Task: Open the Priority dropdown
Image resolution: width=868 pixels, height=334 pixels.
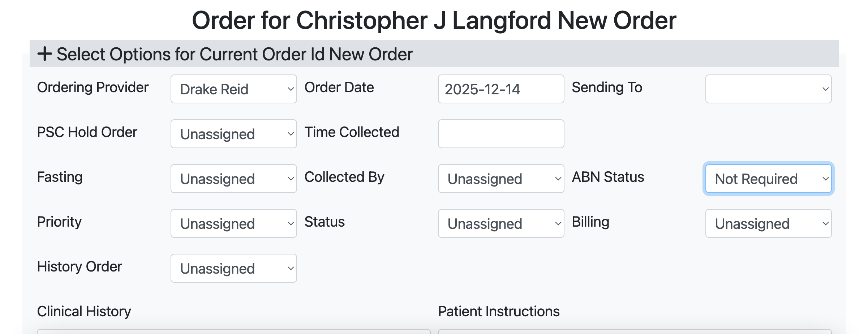Action: click(233, 223)
